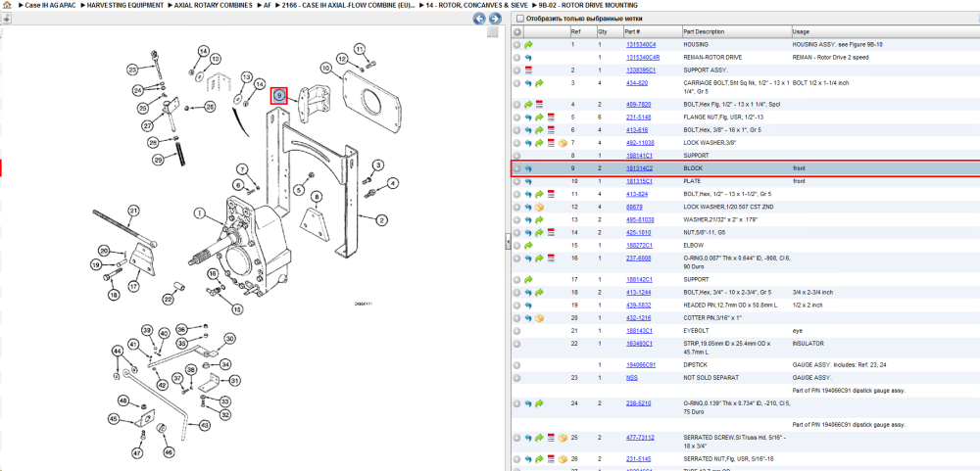The width and height of the screenshot is (980, 471).
Task: Open Case IH AG APAC breadcrumb
Action: (51, 5)
